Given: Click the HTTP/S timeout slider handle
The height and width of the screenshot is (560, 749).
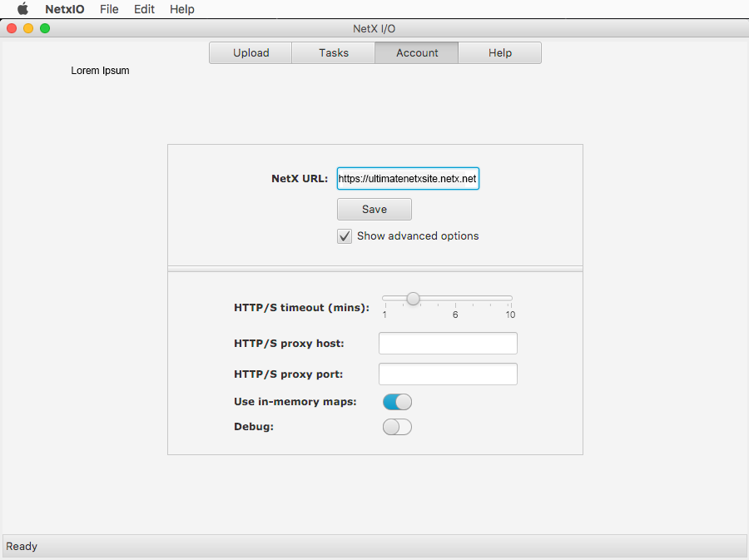Looking at the screenshot, I should (x=413, y=299).
